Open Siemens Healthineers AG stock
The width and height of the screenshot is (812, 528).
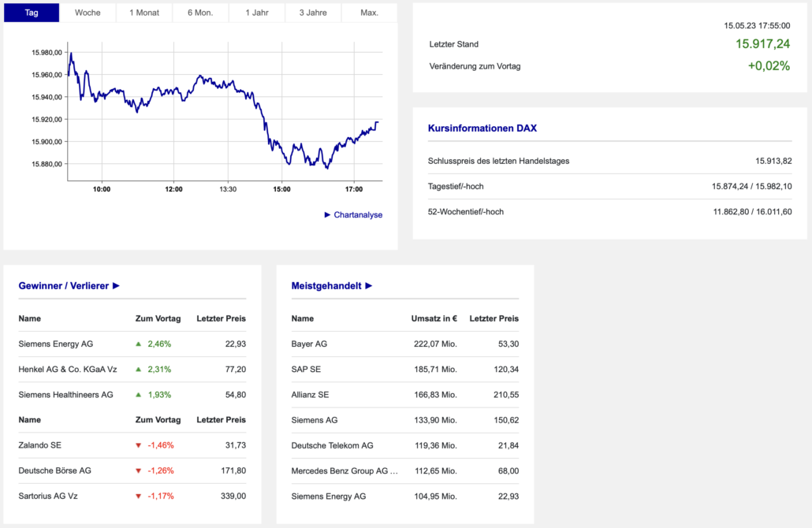(65, 395)
